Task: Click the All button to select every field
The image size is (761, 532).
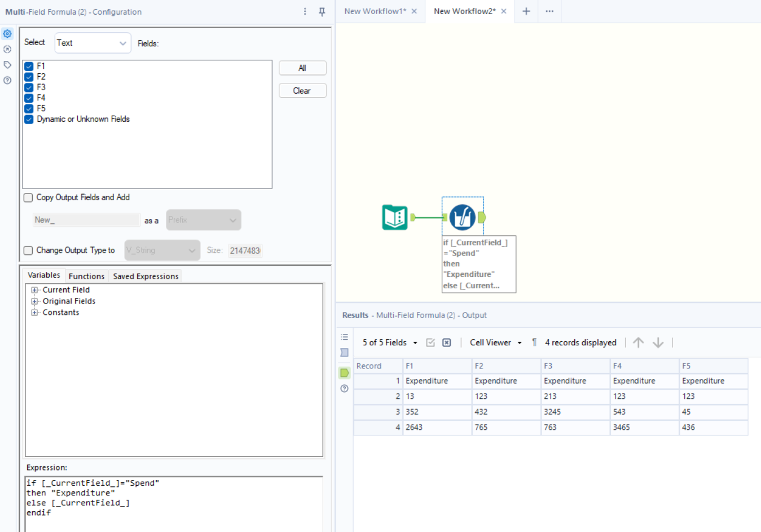Action: point(302,68)
